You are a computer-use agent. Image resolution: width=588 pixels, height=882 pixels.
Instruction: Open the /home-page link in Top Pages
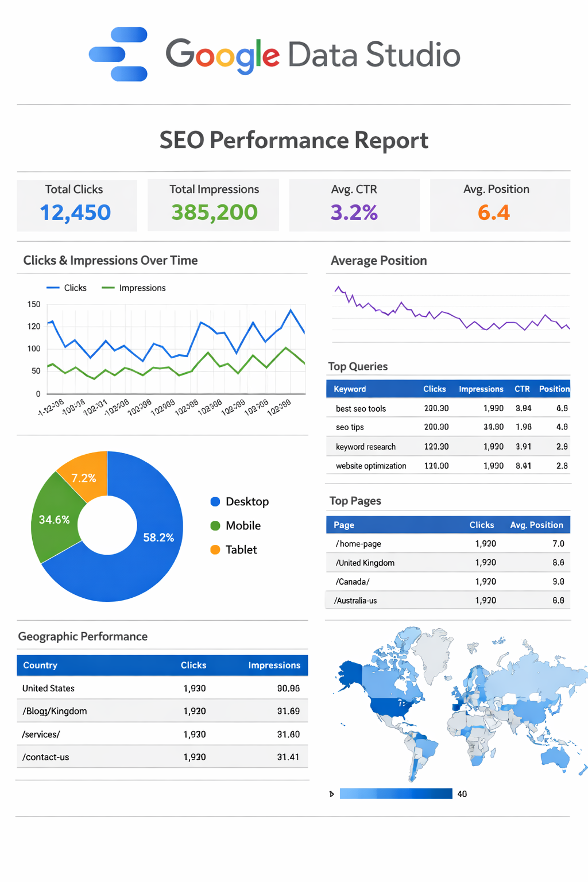tap(357, 543)
